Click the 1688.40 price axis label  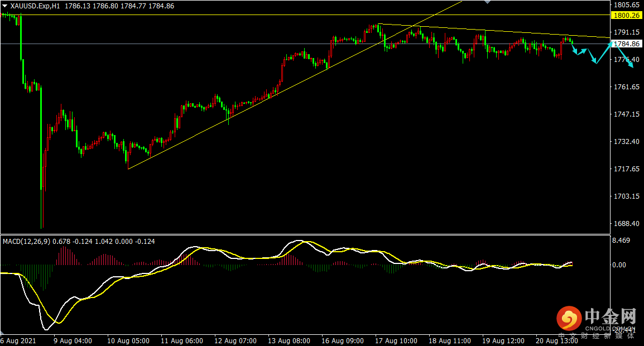(626, 224)
